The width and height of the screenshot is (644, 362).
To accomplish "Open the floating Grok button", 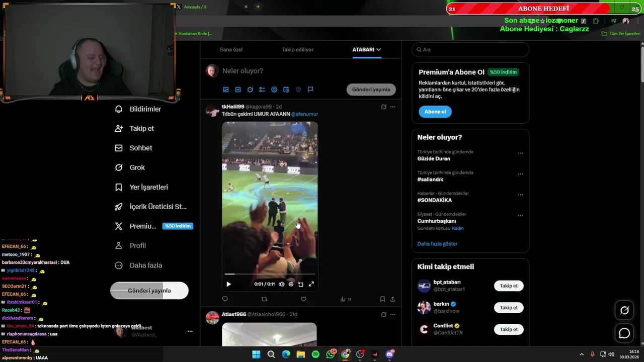I will click(x=624, y=311).
